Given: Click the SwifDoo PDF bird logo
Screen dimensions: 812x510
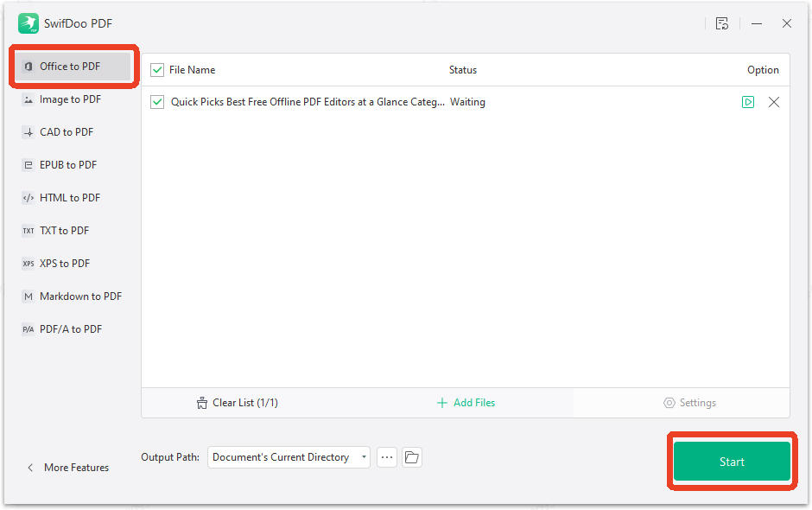Looking at the screenshot, I should tap(29, 23).
